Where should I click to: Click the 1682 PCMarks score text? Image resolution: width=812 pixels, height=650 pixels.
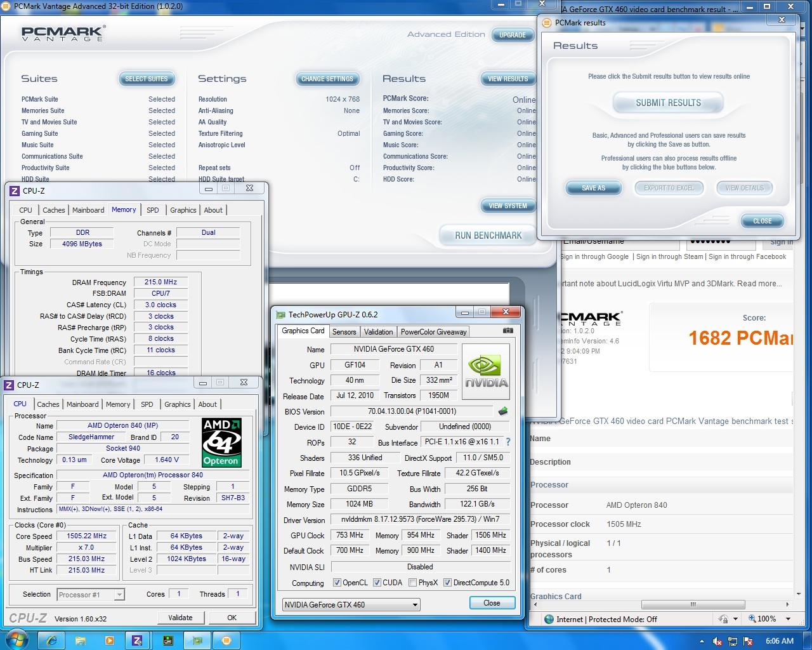[741, 338]
